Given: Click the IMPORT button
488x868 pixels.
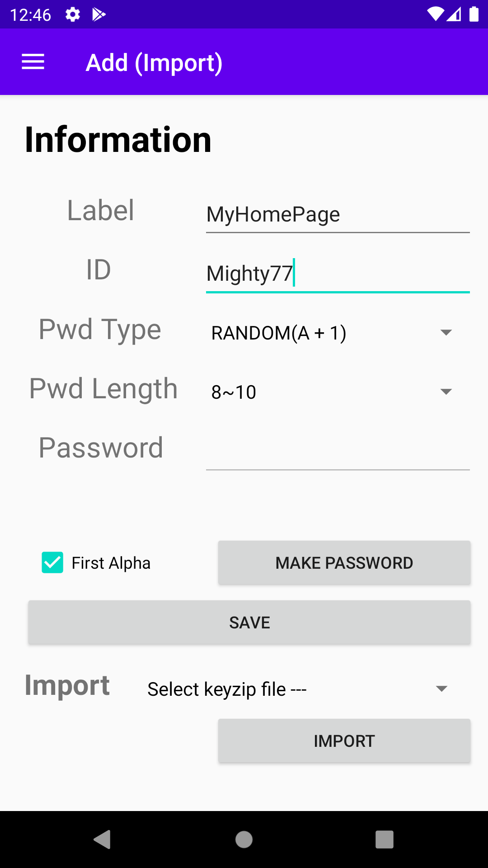Looking at the screenshot, I should pyautogui.click(x=344, y=741).
